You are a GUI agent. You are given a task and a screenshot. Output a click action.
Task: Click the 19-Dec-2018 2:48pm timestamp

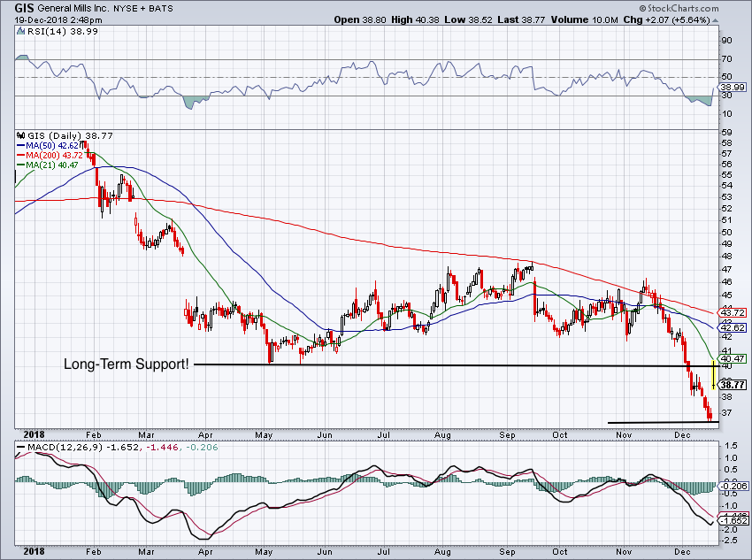pos(58,20)
